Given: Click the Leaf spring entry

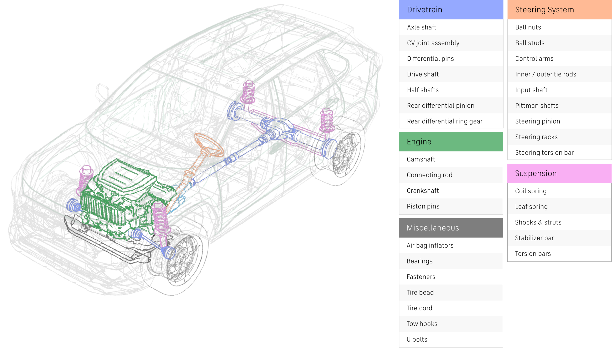Looking at the screenshot, I should click(x=559, y=207).
